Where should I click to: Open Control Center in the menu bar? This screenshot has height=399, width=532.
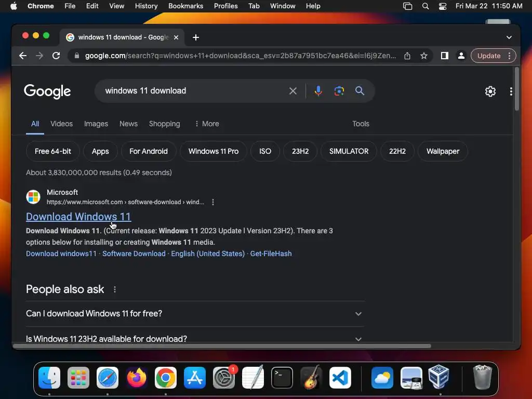(x=443, y=6)
